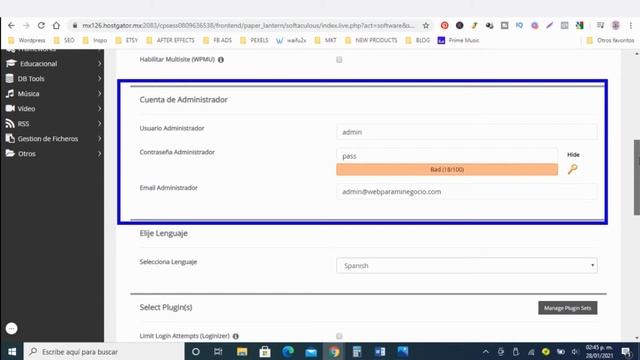The height and width of the screenshot is (360, 640).
Task: Expand the Video category
Action: pos(99,109)
